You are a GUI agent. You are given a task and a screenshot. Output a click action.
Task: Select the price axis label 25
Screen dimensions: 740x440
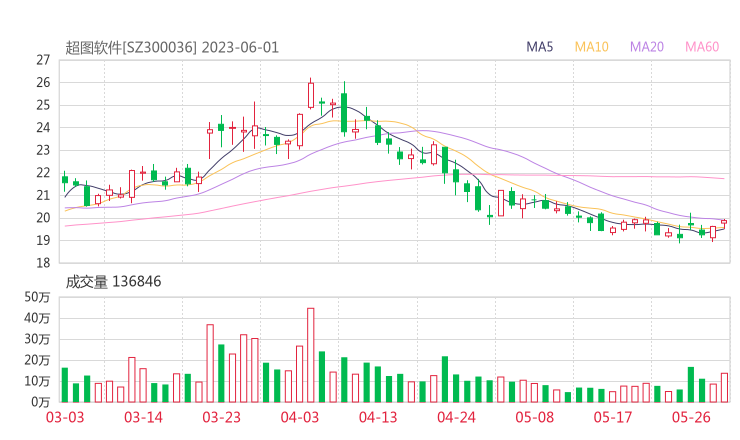click(43, 105)
